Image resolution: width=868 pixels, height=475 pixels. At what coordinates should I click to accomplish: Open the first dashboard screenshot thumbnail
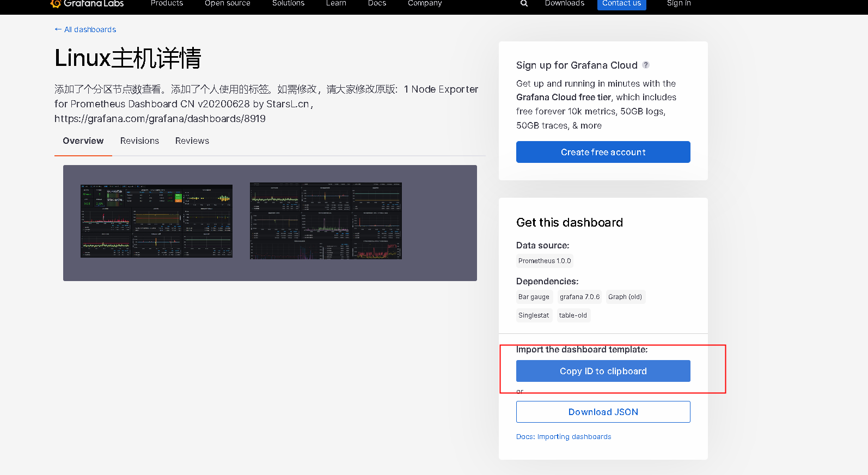tap(156, 221)
